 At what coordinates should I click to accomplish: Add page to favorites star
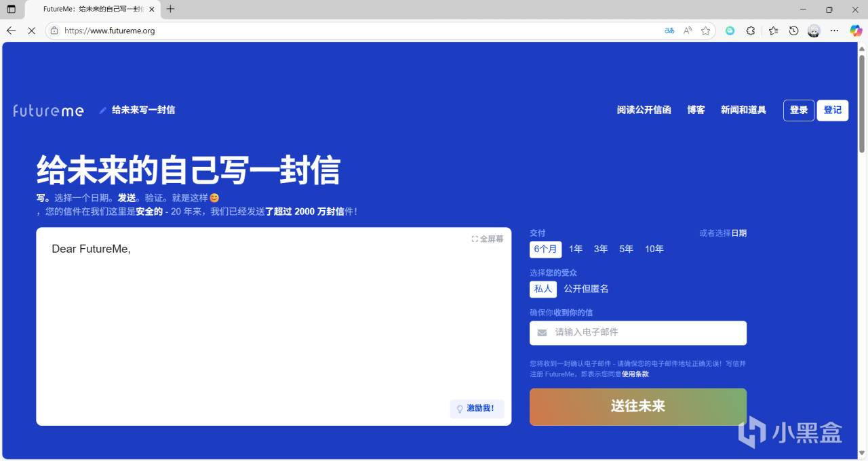(706, 31)
